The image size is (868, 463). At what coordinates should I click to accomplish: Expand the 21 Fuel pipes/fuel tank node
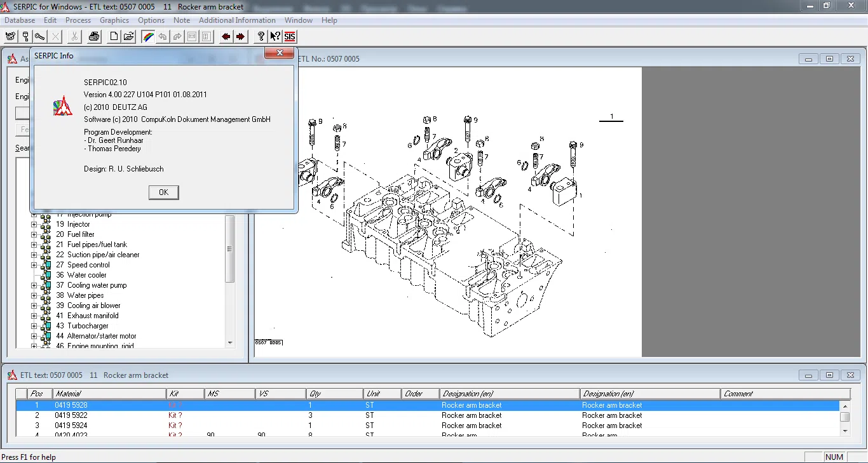coord(34,245)
